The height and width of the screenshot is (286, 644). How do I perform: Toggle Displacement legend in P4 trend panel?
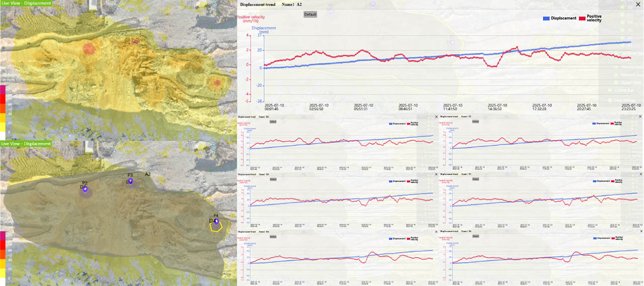pos(601,238)
